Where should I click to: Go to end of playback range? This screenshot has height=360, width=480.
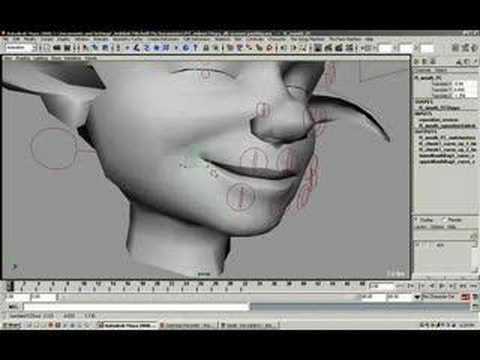pyautogui.click(x=474, y=286)
